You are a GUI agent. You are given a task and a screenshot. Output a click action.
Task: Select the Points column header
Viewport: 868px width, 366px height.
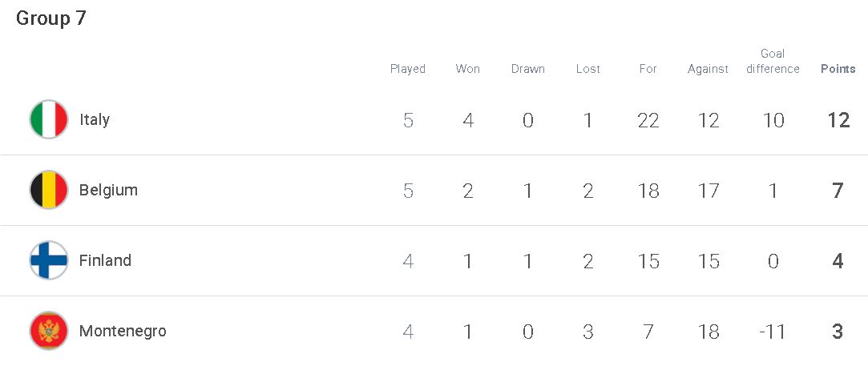(x=838, y=69)
